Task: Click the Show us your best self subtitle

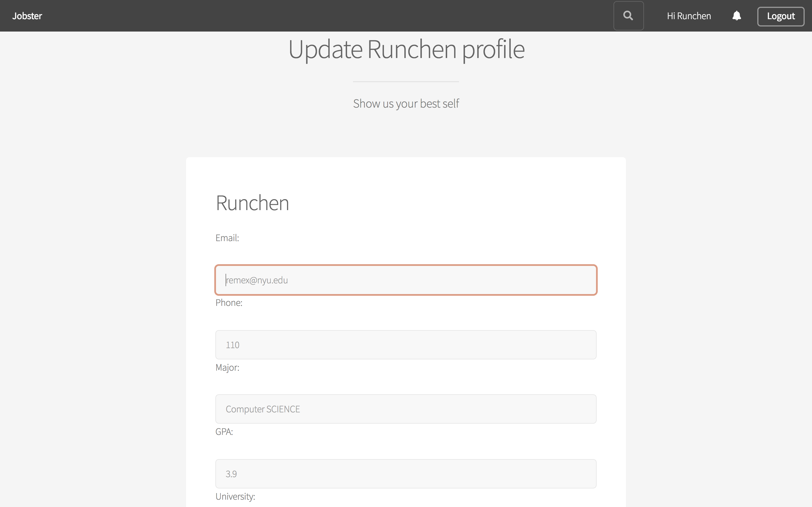Action: [x=406, y=103]
